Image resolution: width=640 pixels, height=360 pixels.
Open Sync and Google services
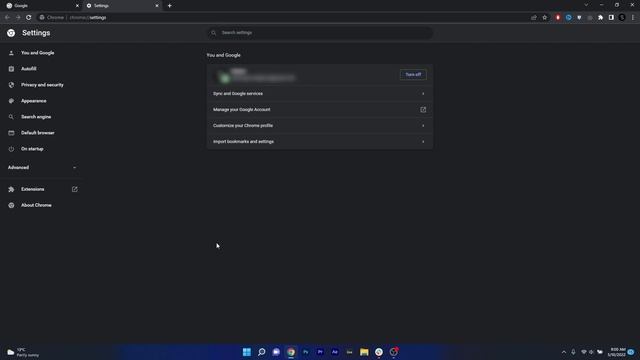pos(319,93)
